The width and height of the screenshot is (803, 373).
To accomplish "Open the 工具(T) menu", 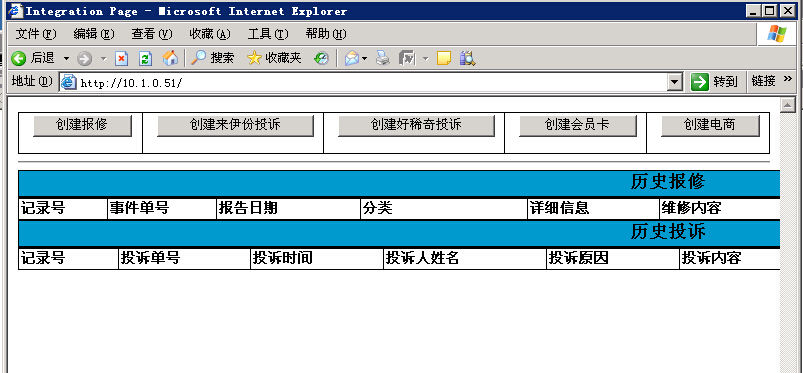I will tap(268, 34).
